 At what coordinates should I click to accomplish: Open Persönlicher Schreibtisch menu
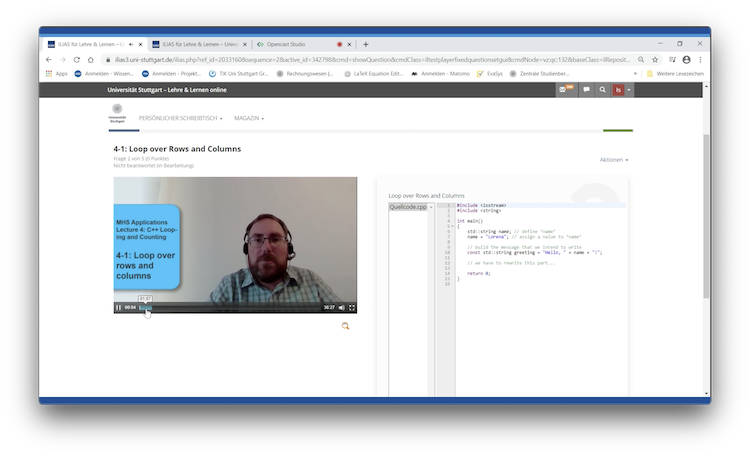180,118
